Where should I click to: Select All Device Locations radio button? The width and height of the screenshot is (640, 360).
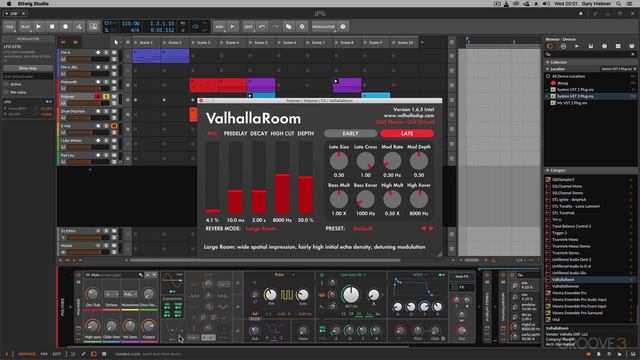(x=548, y=76)
